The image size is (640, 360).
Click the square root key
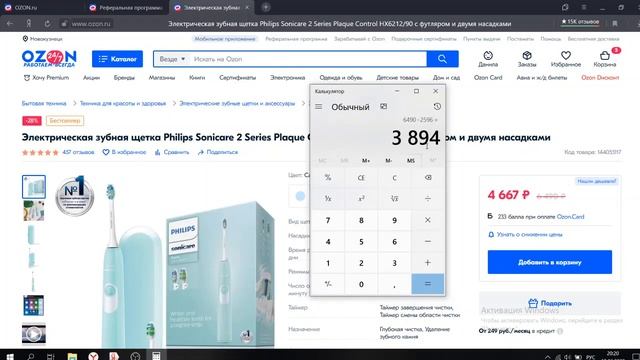click(x=394, y=199)
